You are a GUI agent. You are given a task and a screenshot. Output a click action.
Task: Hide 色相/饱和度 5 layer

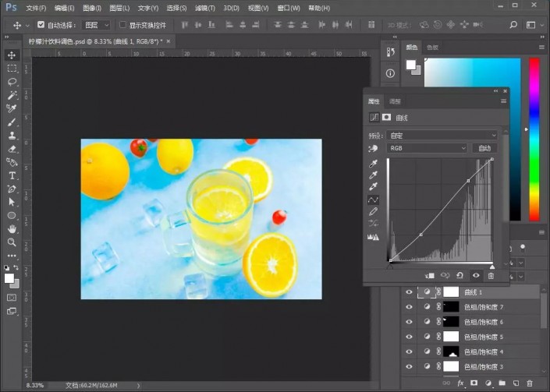[x=409, y=337]
